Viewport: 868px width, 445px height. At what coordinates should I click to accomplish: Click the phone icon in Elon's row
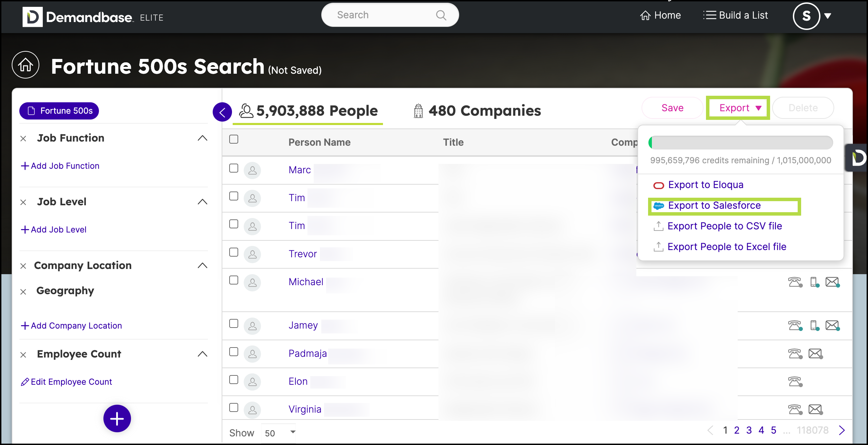click(x=795, y=382)
